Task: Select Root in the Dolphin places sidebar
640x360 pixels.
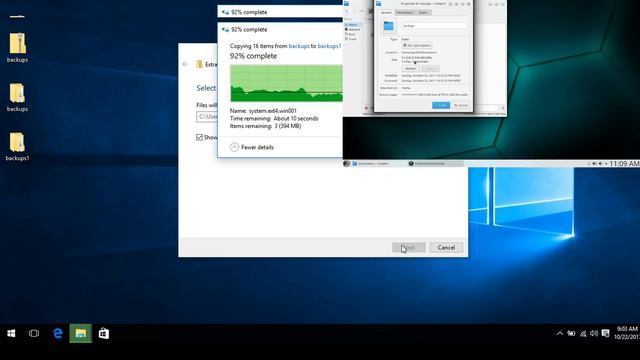Action: click(x=350, y=34)
